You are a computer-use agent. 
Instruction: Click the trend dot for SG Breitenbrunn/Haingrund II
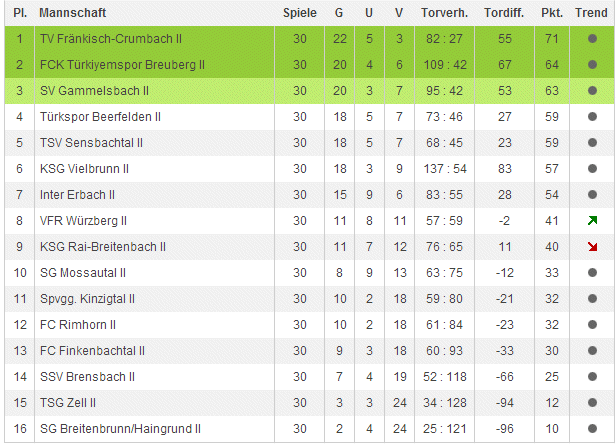pos(593,428)
